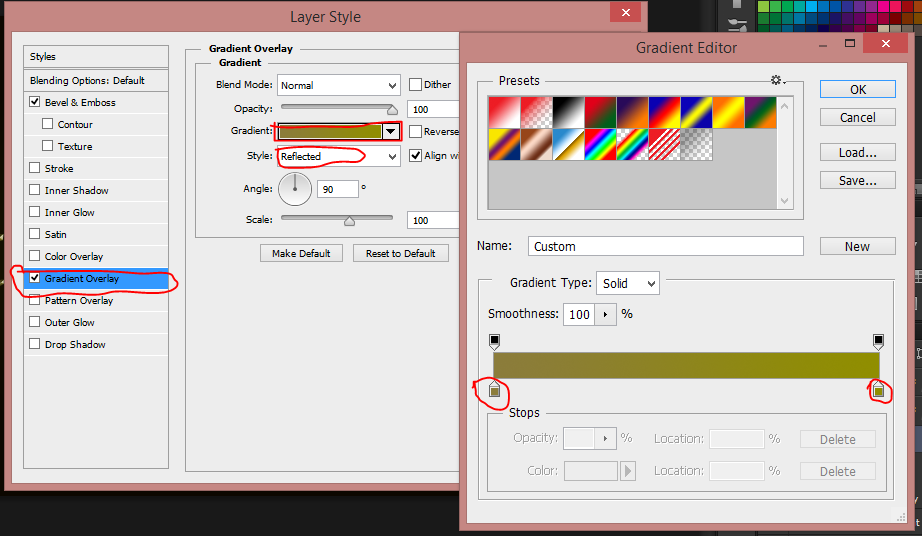Pick the Violet, Orange gradient preset
Viewport: 922px width, 536px height.
point(633,112)
